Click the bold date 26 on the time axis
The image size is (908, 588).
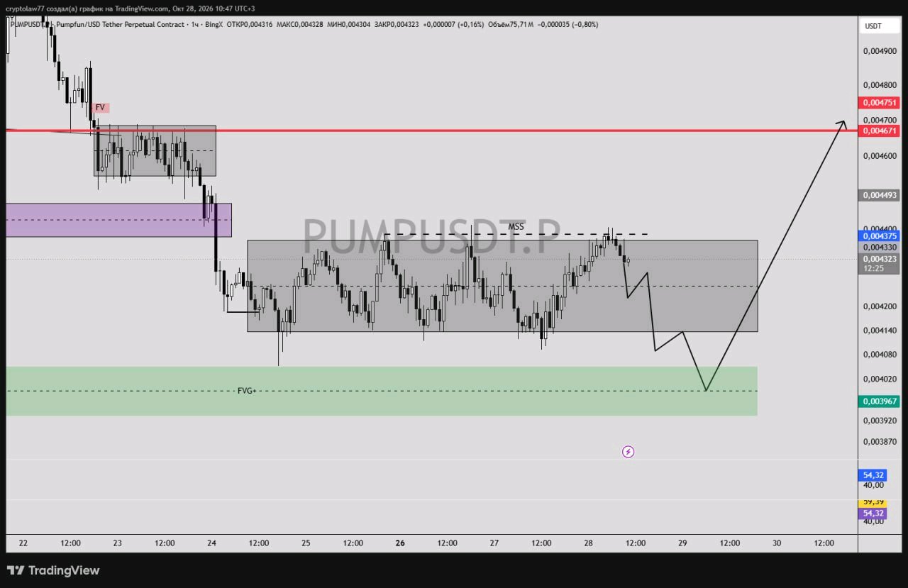pos(400,543)
